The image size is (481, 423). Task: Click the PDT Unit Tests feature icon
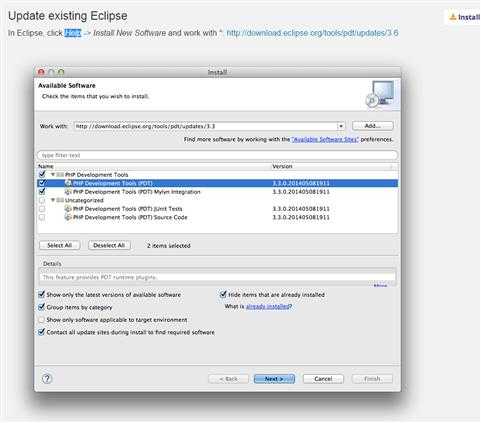click(68, 209)
